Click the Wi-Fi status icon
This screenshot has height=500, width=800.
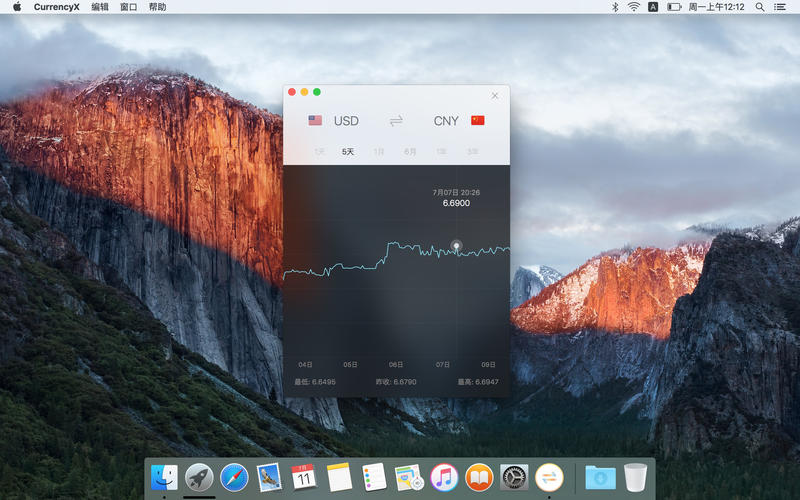(x=634, y=7)
